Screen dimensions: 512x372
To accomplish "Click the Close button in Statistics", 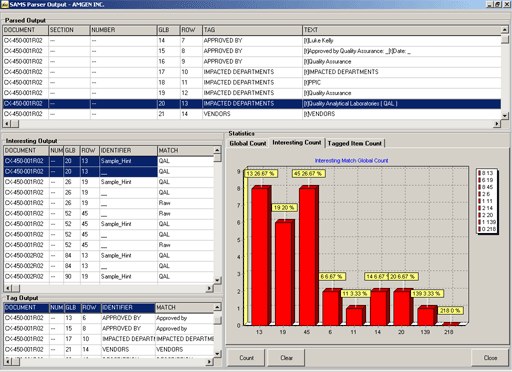I will [490, 358].
